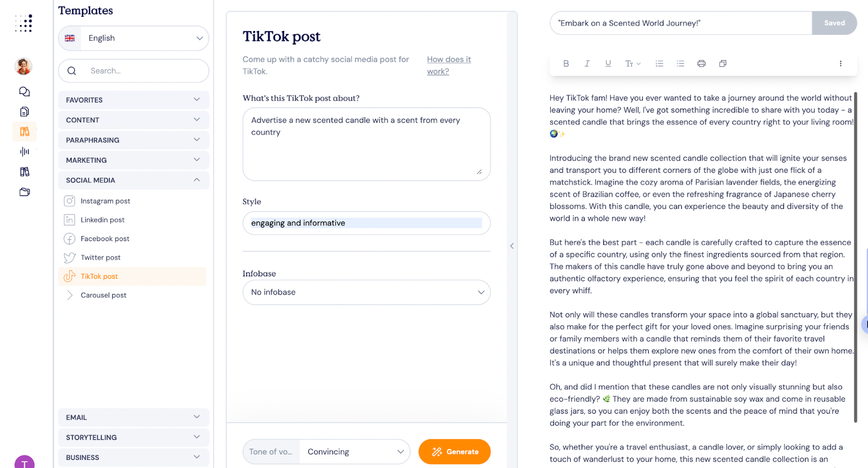Screen dimensions: 868x468
Task: Toggle underline formatting in the editor
Action: (608, 63)
